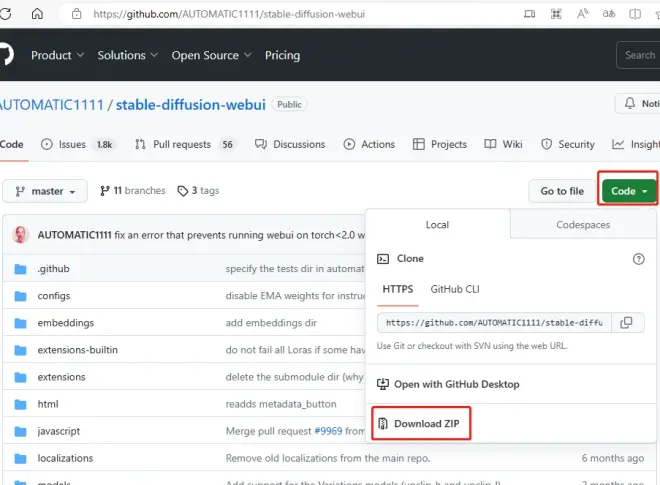660x485 pixels.
Task: Click the AUTOMATIC1111 author avatar
Action: pos(20,235)
